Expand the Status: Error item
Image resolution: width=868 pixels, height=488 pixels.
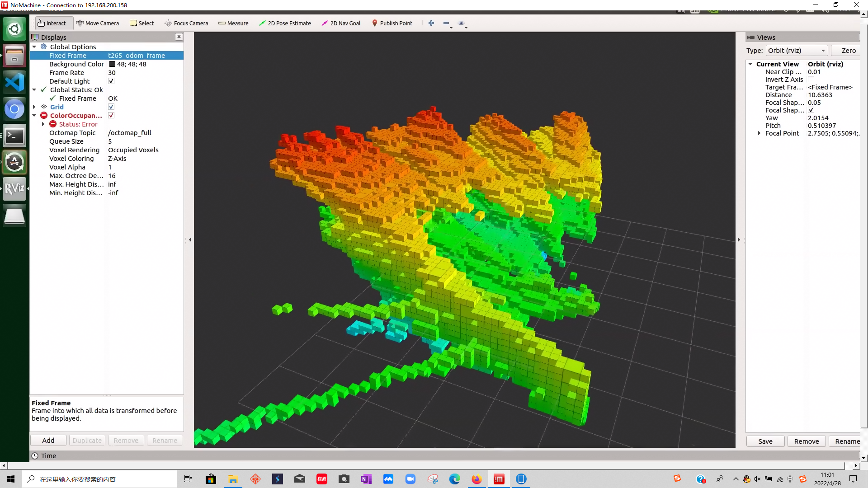click(x=43, y=124)
